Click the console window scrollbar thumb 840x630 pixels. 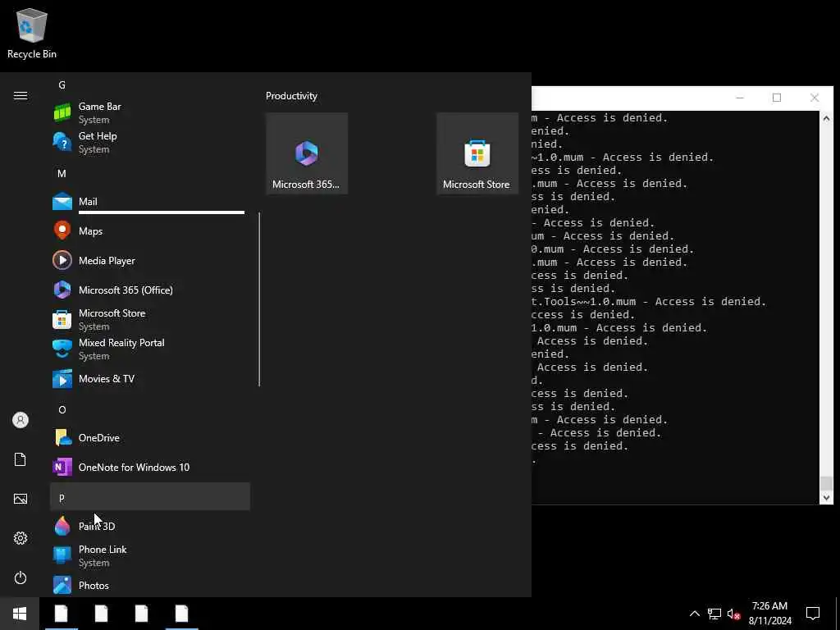point(826,483)
